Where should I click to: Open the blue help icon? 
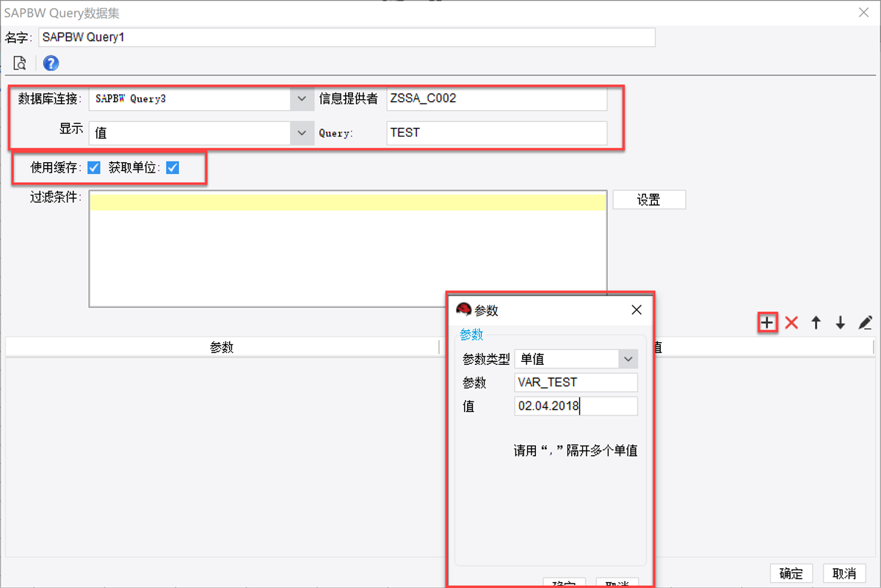[51, 63]
